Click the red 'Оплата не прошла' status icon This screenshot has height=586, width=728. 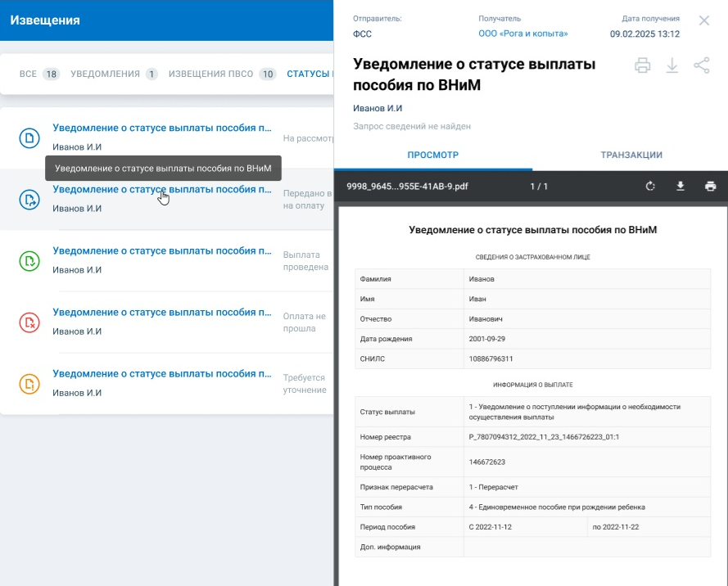click(29, 322)
